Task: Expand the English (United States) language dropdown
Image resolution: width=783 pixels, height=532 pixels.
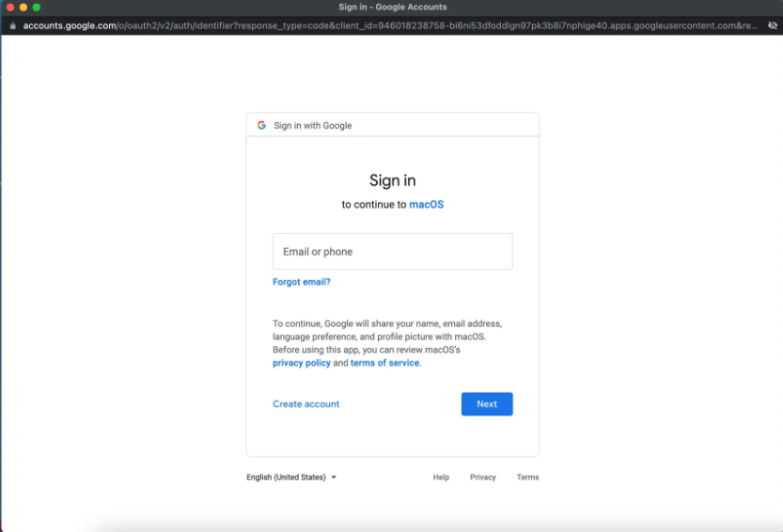Action: click(291, 477)
